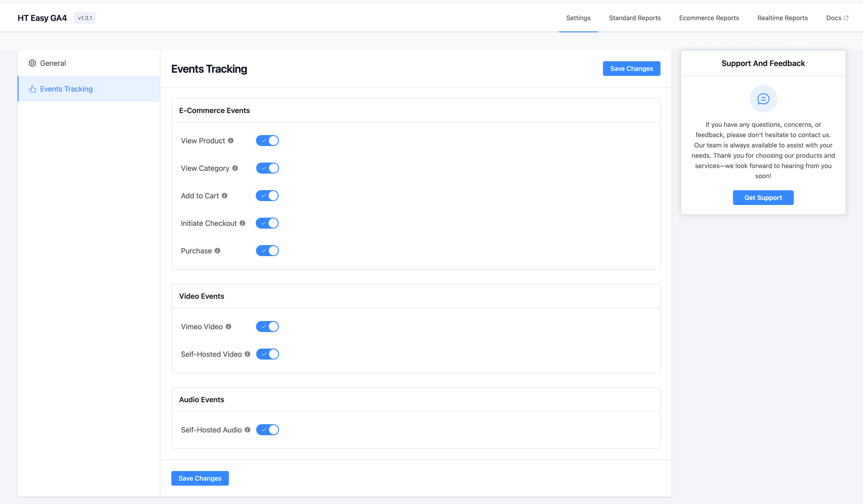The width and height of the screenshot is (863, 504).
Task: Click the Self-Hosted Video label
Action: click(x=211, y=354)
